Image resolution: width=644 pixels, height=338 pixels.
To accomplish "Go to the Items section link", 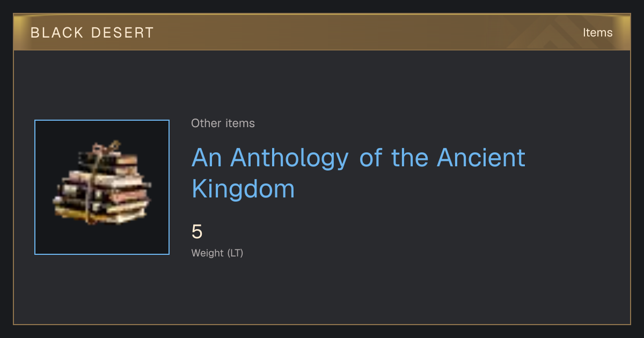I will coord(597,33).
